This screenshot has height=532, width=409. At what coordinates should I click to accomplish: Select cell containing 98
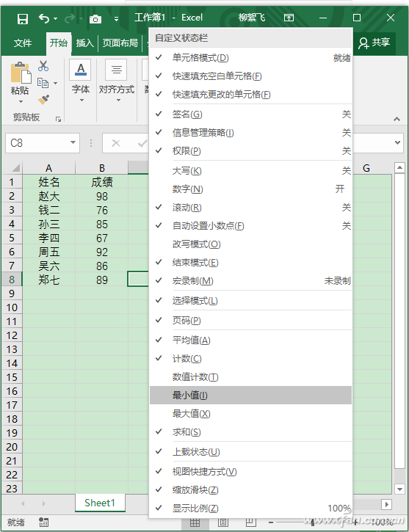pyautogui.click(x=102, y=196)
